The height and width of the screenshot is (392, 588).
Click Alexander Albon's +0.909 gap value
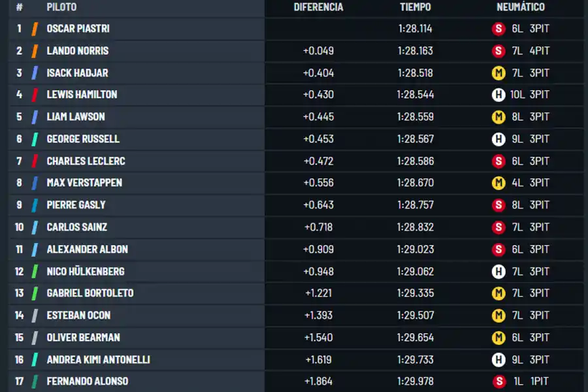[x=318, y=249]
